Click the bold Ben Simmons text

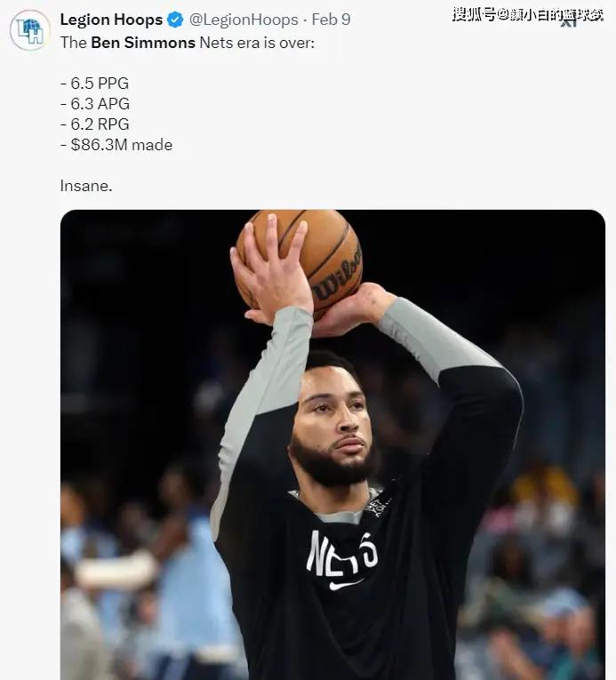tap(143, 43)
